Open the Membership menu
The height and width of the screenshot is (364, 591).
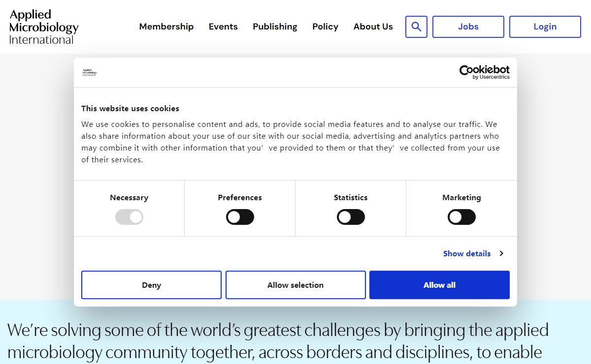(x=166, y=27)
